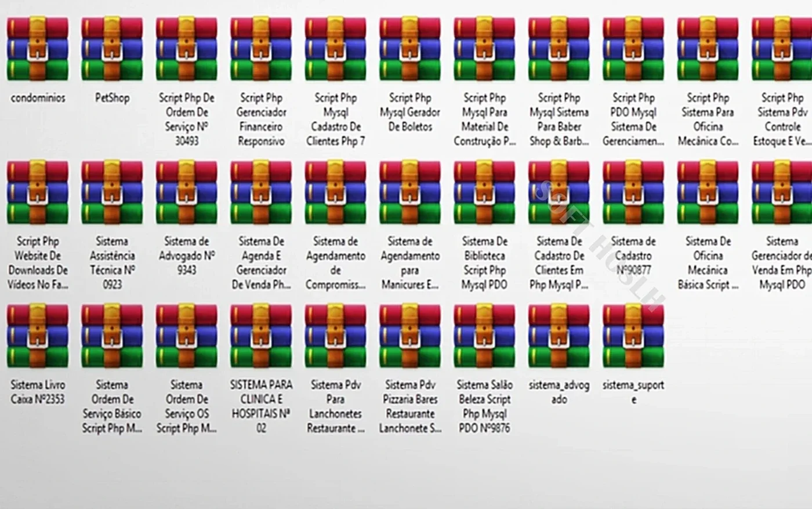Select SISTEMA PARA CLINICA E HOSPITAIS archive icon
The width and height of the screenshot is (812, 509).
click(x=261, y=336)
